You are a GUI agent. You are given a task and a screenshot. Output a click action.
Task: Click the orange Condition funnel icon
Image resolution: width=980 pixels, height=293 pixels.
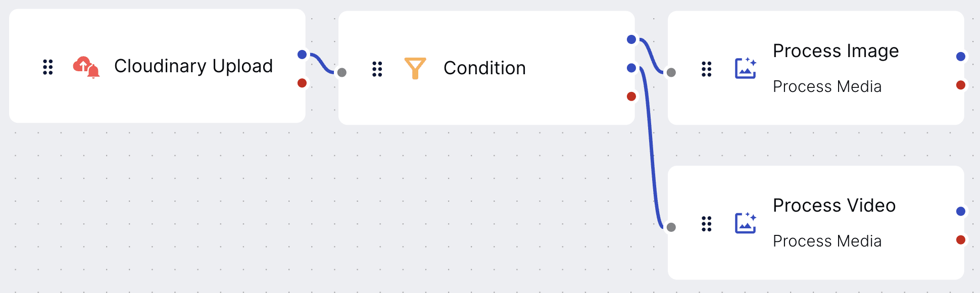415,68
